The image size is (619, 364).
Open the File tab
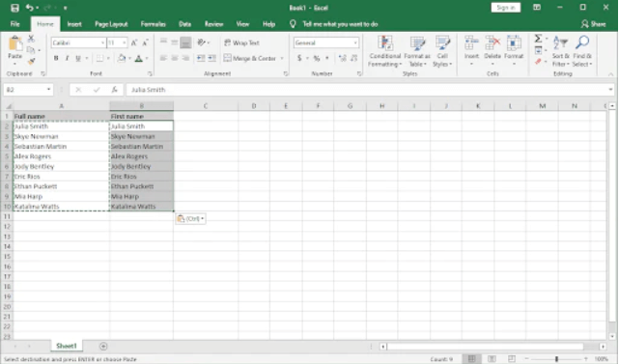[x=15, y=24]
